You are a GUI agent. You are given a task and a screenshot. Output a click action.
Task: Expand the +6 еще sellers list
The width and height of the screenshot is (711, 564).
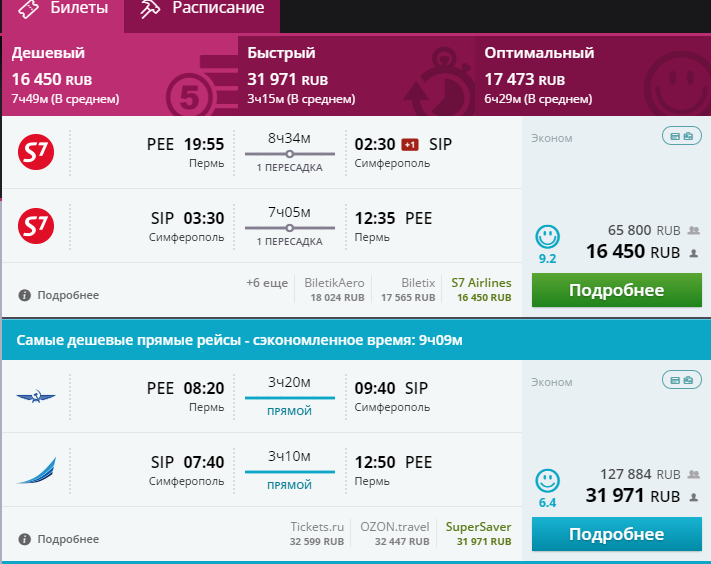267,283
